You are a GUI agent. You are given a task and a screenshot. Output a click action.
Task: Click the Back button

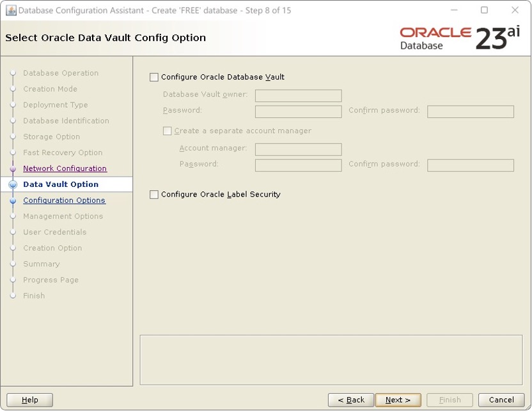[350, 399]
